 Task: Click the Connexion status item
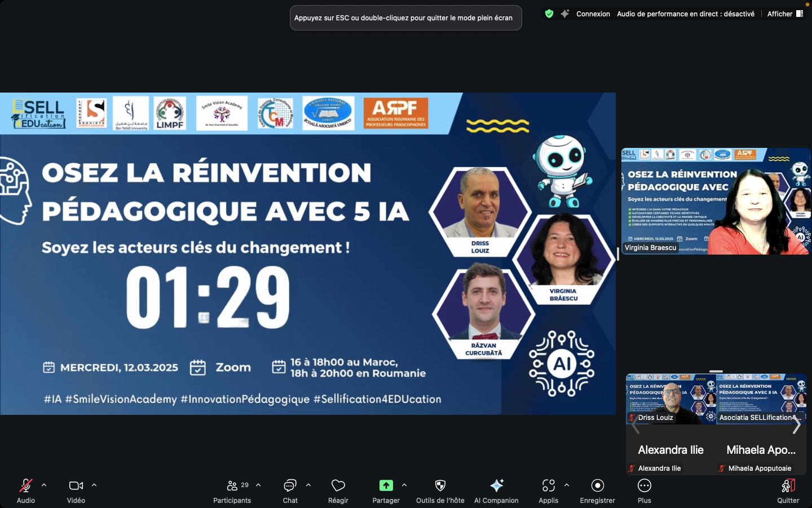(593, 14)
